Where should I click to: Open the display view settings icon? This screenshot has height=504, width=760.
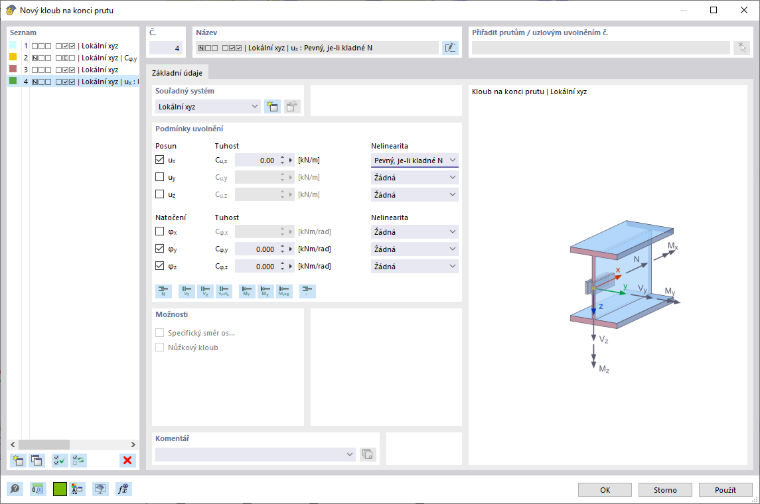(100, 489)
